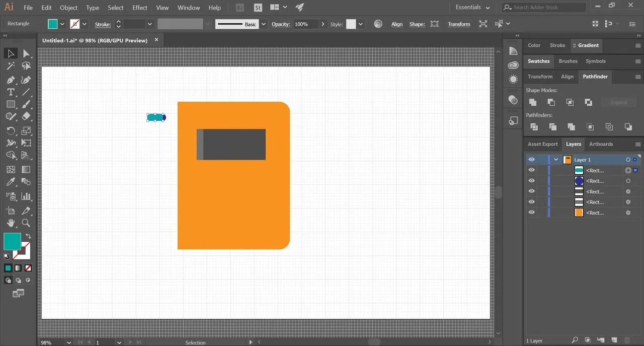Open the zoom level dropdown at 98%
The height and width of the screenshot is (346, 644).
click(x=69, y=342)
